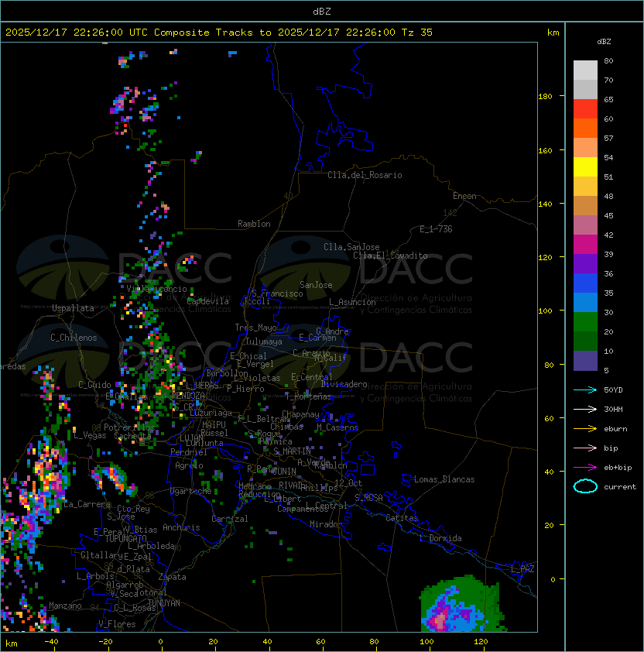Viewport: 644px width, 652px height.
Task: Pick the green 30–20 dBZ swatch
Action: coord(585,322)
